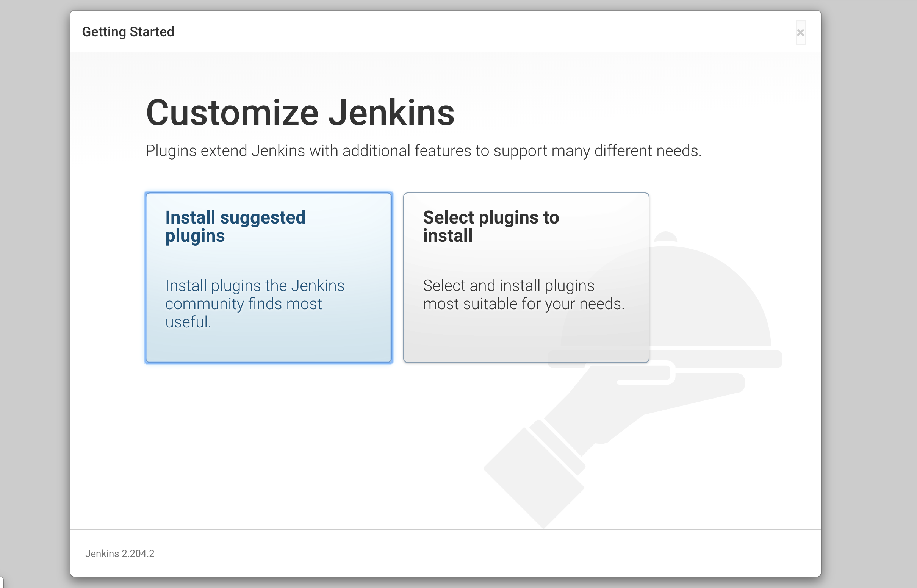The image size is (917, 588).
Task: Click the gray backdrop left of dialog
Action: pos(34,294)
